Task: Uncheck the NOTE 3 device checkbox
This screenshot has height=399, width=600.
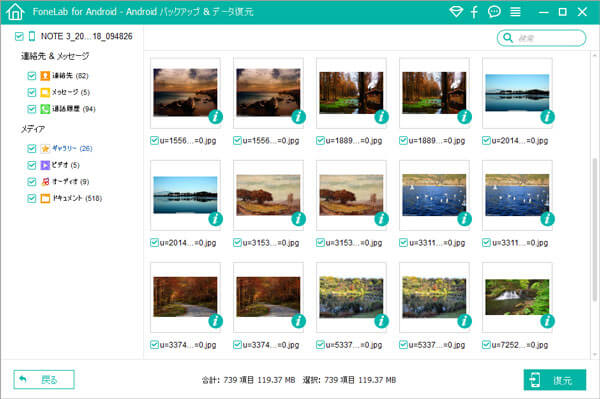Action: (19, 36)
